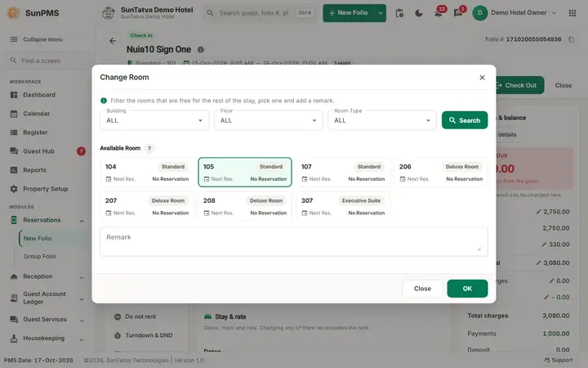
Task: Open Demo Hotel Owner account menu
Action: [514, 13]
